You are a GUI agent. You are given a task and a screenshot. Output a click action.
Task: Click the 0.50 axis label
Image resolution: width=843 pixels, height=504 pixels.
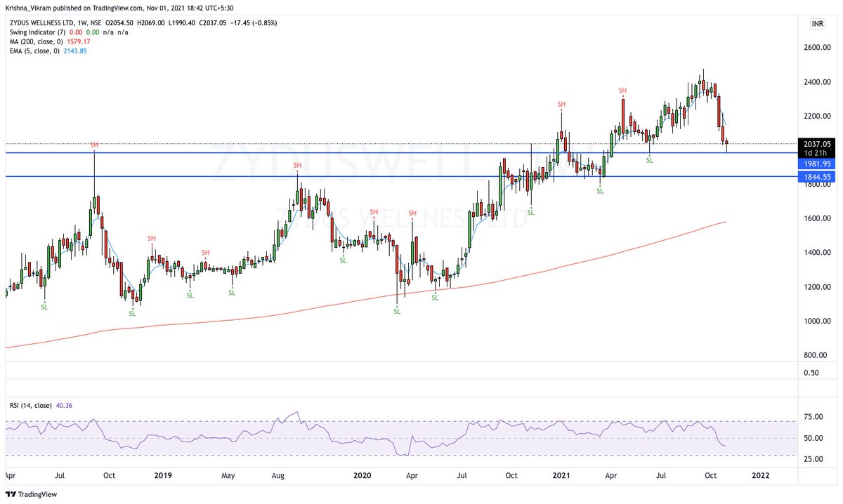[x=811, y=373]
